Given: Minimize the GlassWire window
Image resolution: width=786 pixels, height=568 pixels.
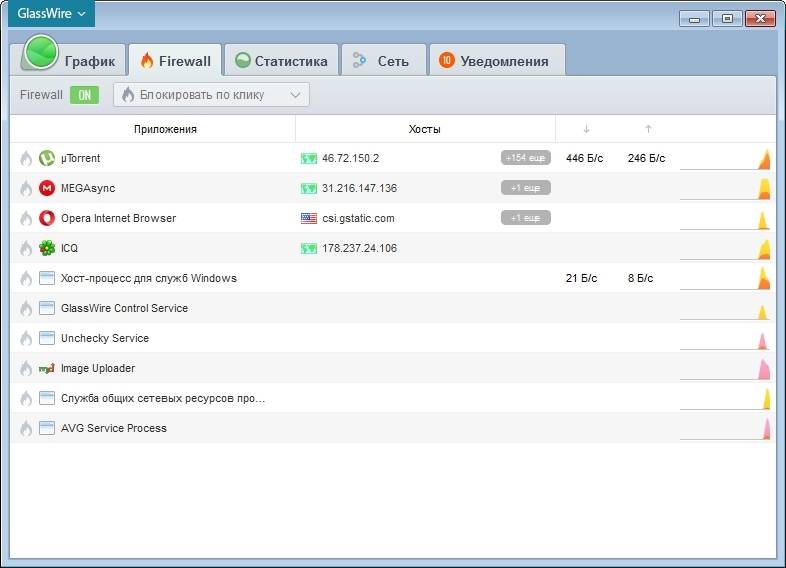Looking at the screenshot, I should 694,19.
